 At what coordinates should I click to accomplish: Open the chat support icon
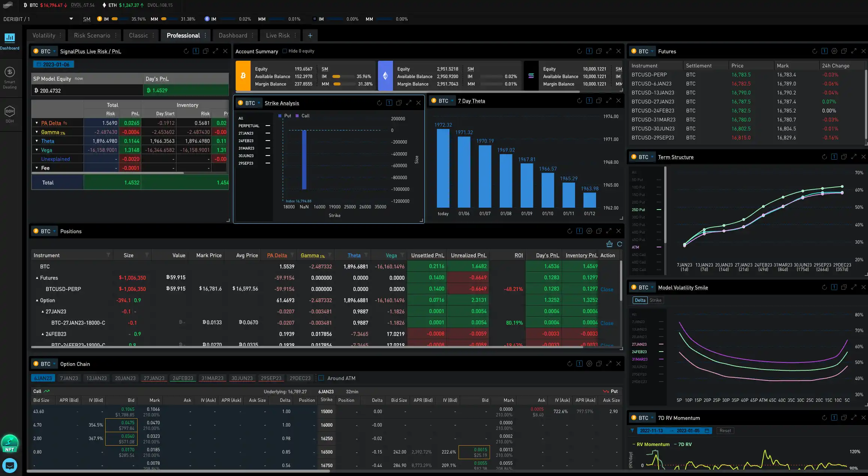click(10, 466)
